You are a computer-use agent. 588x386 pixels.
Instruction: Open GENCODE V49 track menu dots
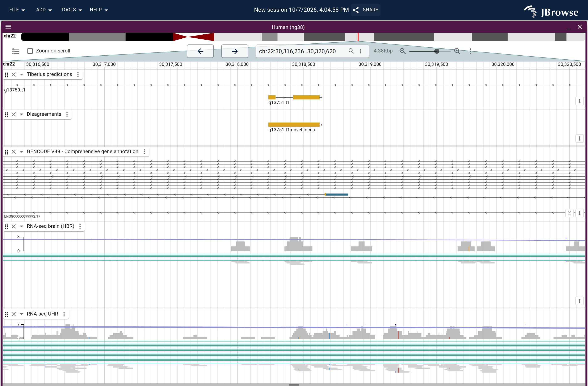[144, 151]
